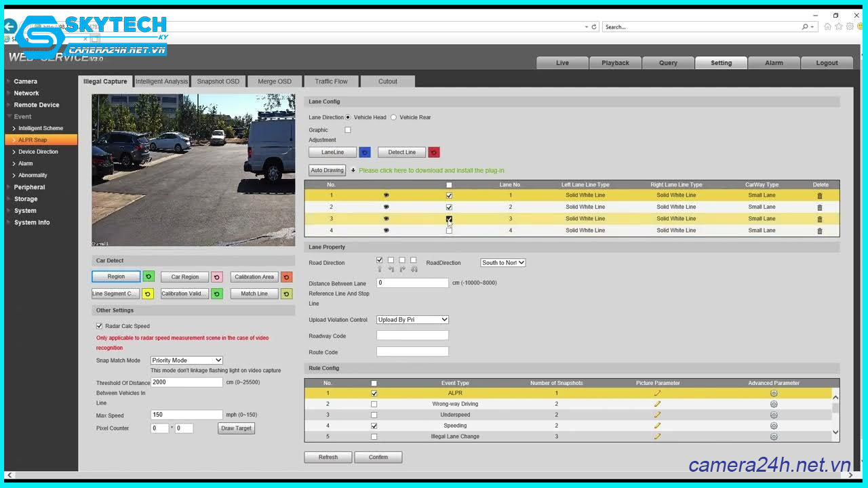868x488 pixels.
Task: Edit ALPR picture parameter pencil icon
Action: [x=657, y=393]
